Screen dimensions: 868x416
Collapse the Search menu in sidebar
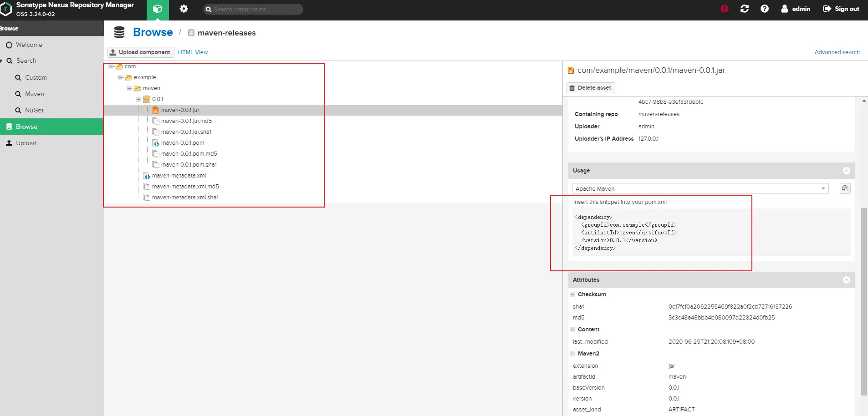1,61
